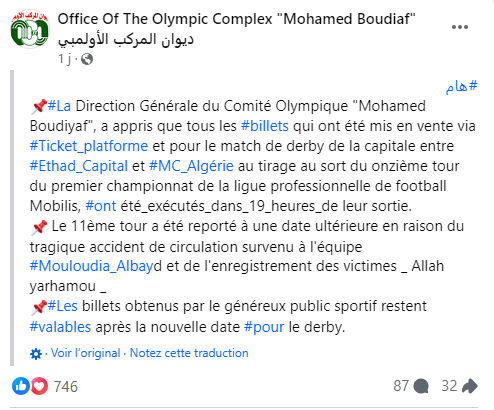Open the #MC_Algérie hashtag

[x=191, y=166]
